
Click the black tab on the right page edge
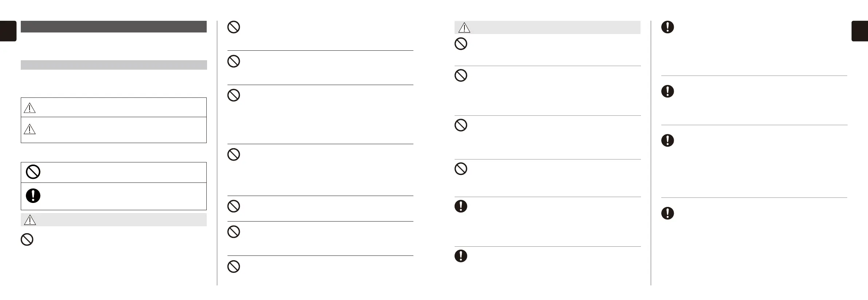(x=860, y=31)
